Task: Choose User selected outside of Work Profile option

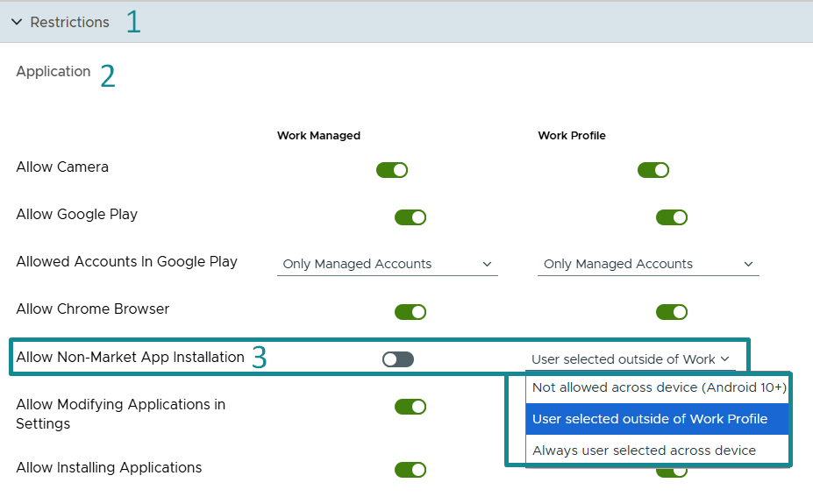Action: click(x=658, y=418)
